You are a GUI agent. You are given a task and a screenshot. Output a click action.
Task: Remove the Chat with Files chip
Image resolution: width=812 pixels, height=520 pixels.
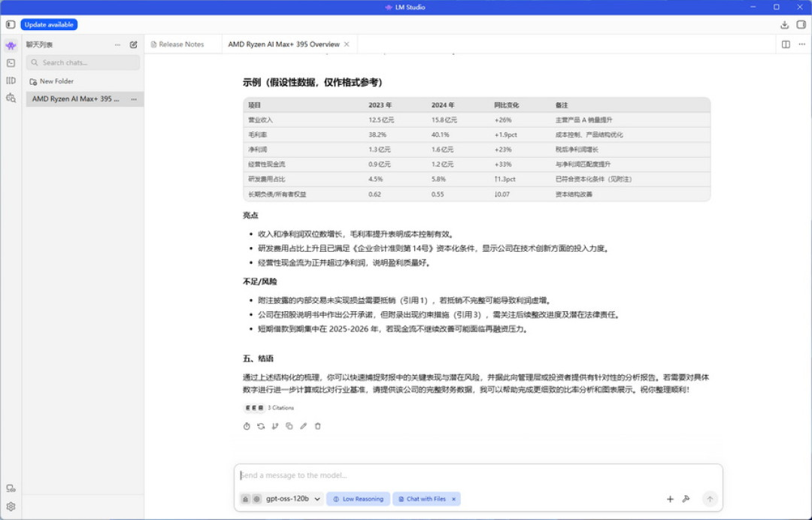453,499
